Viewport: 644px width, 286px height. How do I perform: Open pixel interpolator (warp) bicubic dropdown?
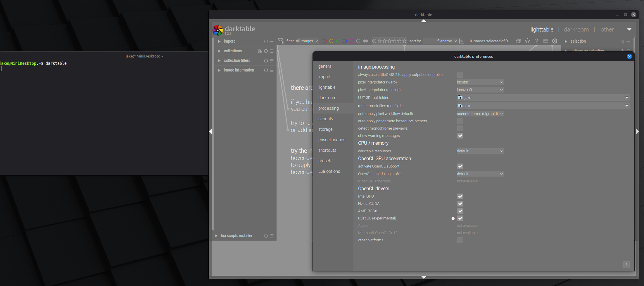(480, 82)
